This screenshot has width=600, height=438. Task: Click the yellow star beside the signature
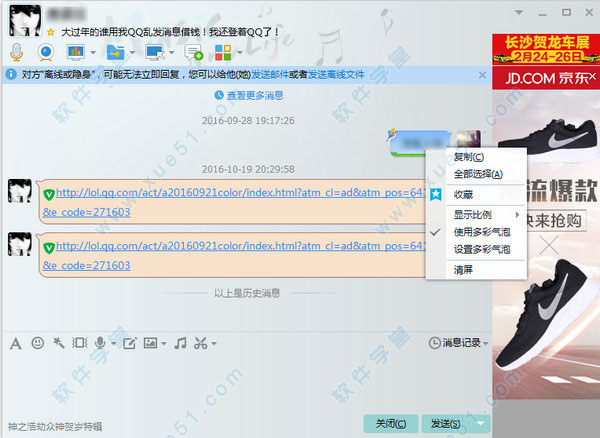(x=51, y=33)
